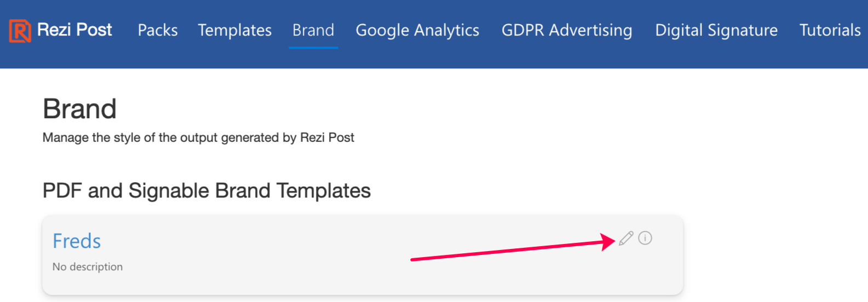Open the Google Analytics section

[x=417, y=30]
